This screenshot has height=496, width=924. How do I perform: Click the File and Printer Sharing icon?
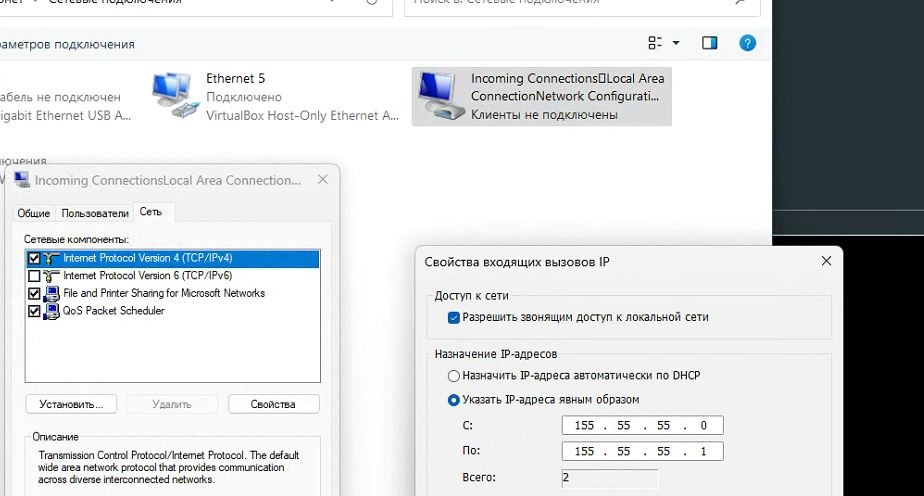point(52,293)
